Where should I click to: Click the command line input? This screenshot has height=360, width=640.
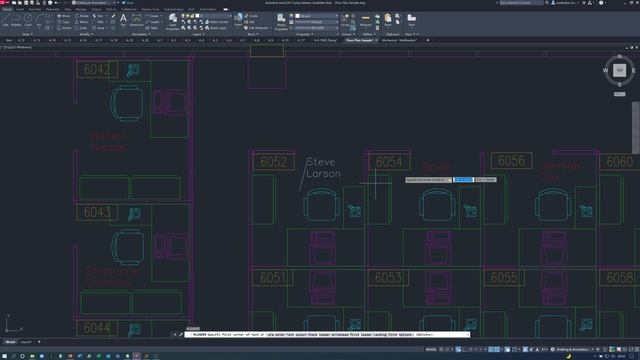(327, 335)
